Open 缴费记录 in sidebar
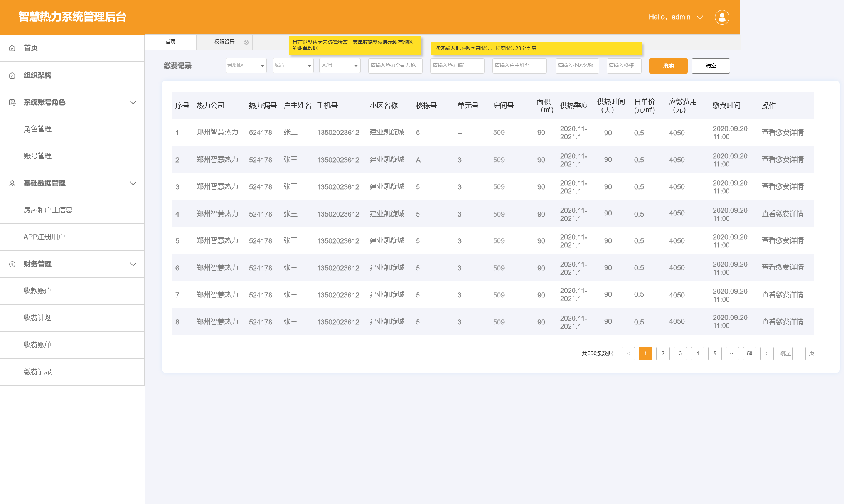The height and width of the screenshot is (504, 844). pyautogui.click(x=72, y=372)
